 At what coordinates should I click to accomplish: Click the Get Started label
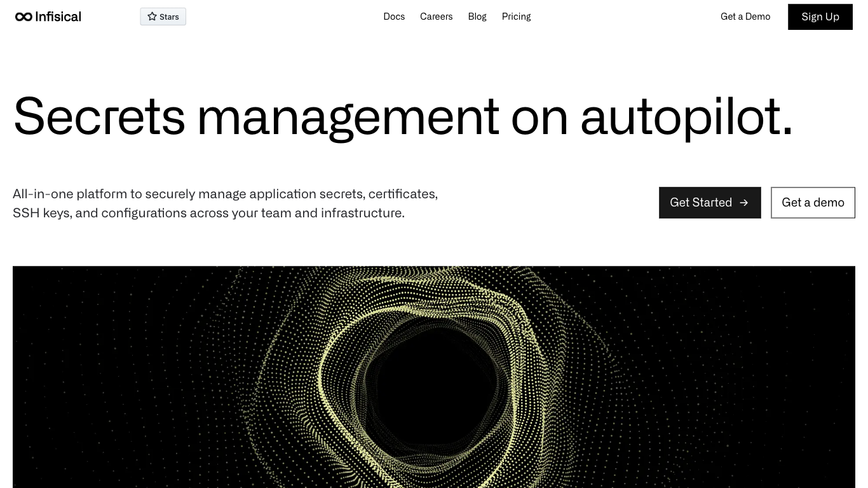tap(701, 203)
